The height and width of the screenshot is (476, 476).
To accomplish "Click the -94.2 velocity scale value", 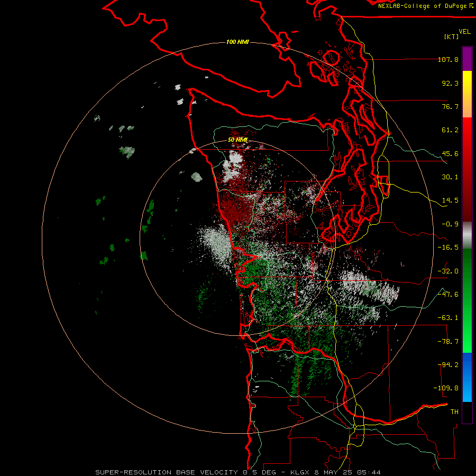I will coord(448,365).
